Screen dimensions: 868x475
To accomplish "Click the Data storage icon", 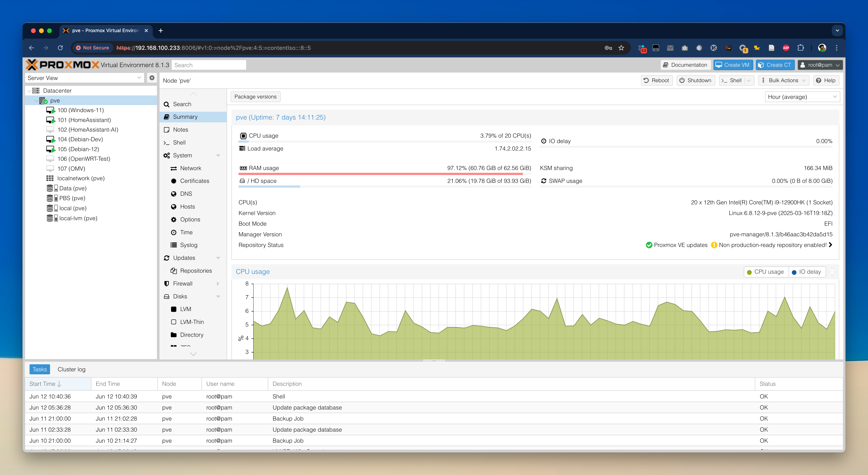I will coord(52,188).
